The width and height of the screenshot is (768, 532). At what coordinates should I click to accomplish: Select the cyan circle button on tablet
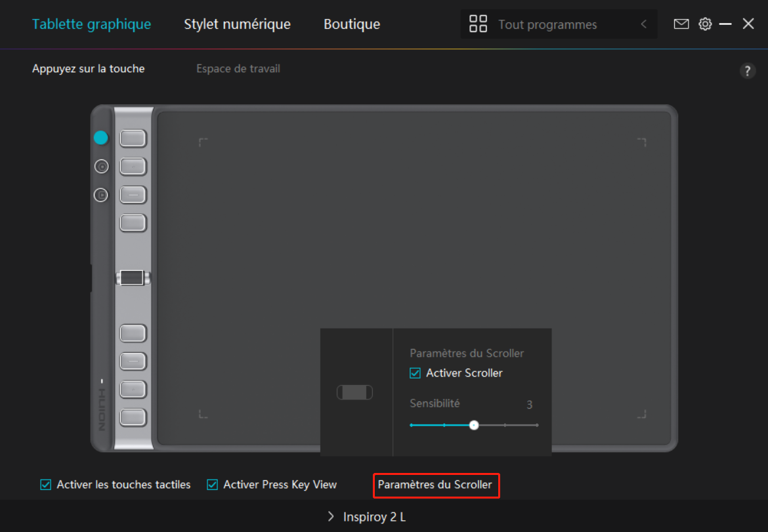tap(100, 138)
